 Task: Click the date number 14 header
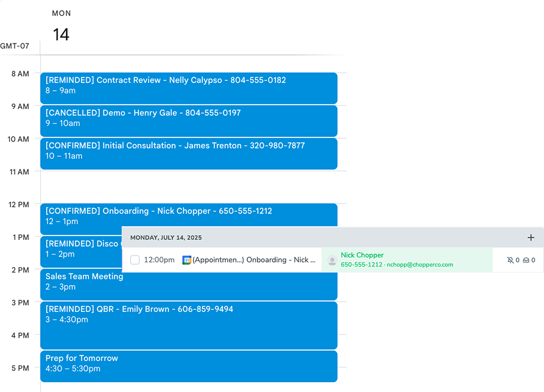coord(61,34)
